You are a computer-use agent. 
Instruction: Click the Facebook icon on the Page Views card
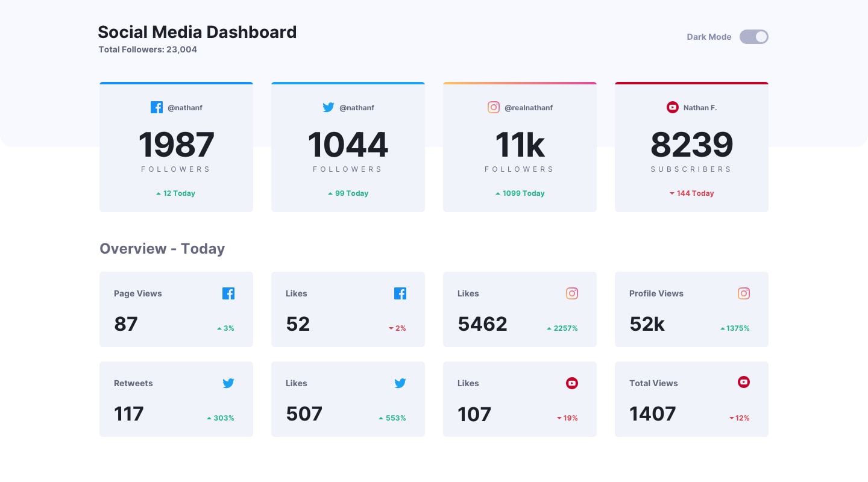pos(228,293)
